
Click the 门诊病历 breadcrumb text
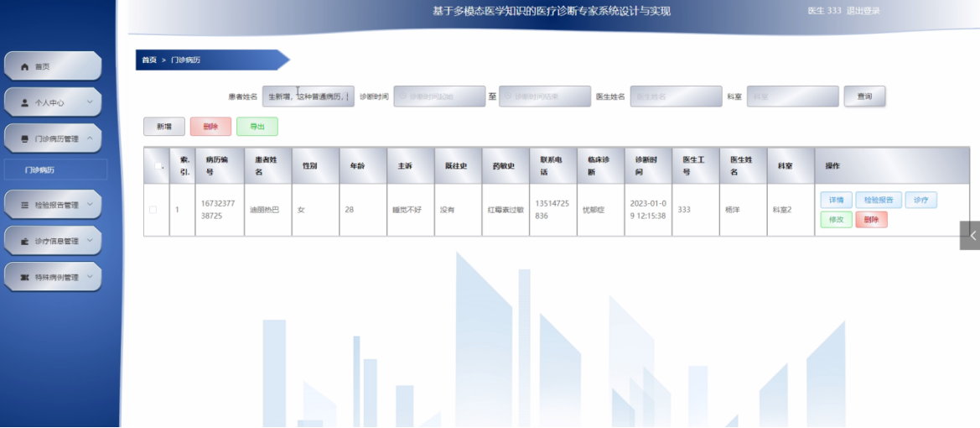[x=185, y=60]
